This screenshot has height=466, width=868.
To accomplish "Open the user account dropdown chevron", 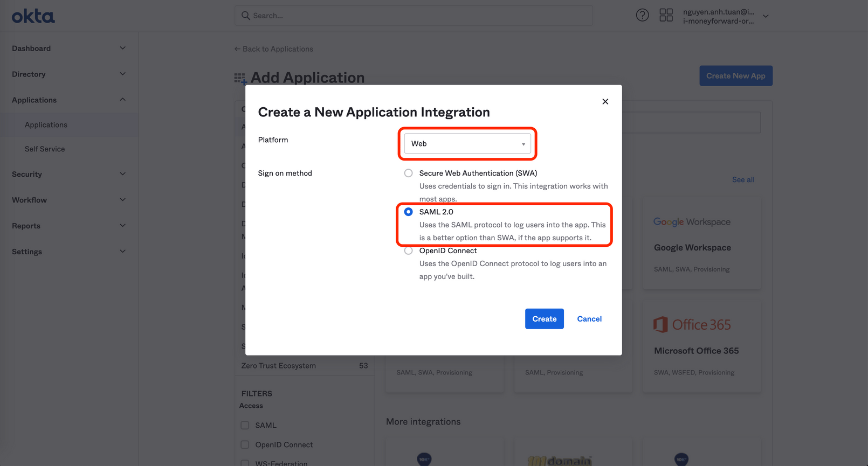I will [766, 16].
